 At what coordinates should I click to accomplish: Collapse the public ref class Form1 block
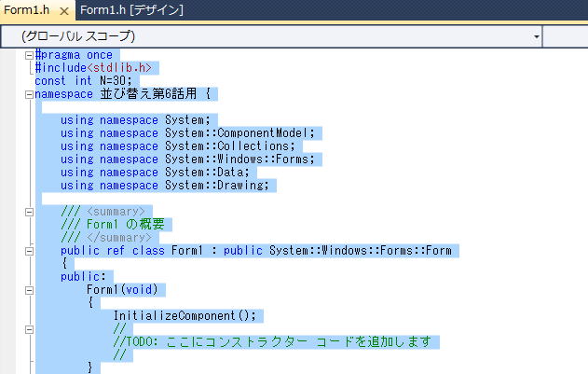29,251
